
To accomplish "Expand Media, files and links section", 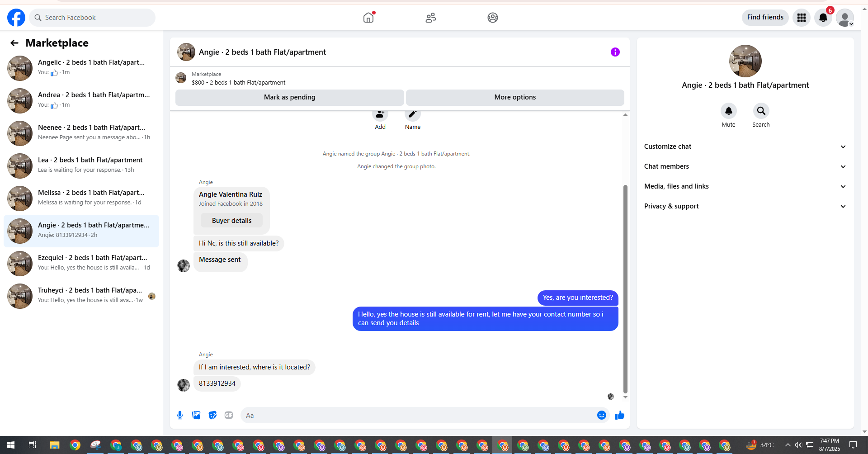I will 745,186.
